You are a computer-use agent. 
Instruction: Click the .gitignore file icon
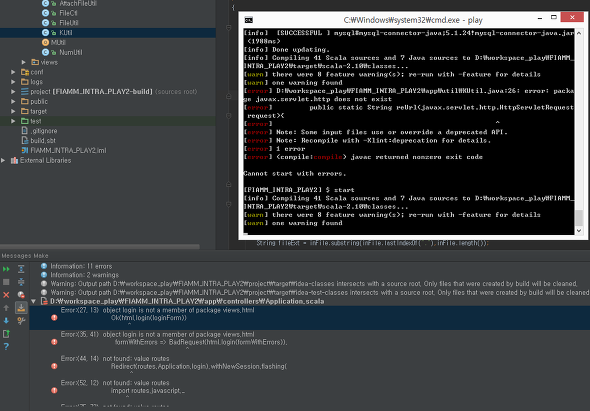tap(25, 131)
